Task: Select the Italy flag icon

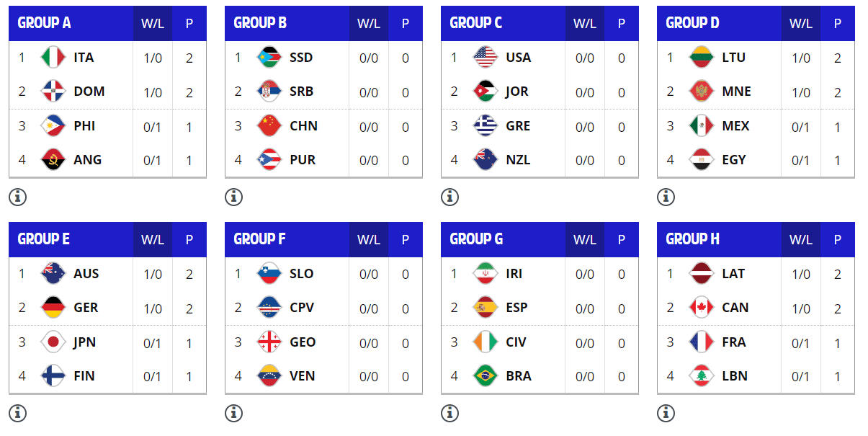Action: click(x=53, y=58)
